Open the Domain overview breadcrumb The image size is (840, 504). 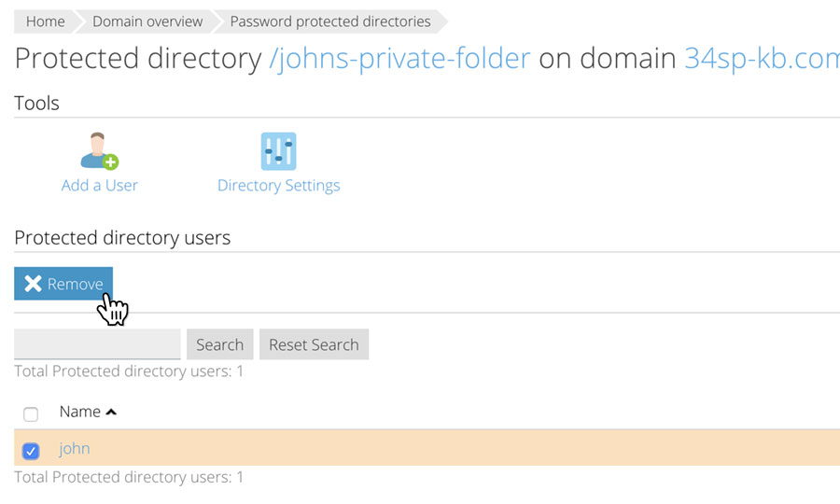coord(147,21)
